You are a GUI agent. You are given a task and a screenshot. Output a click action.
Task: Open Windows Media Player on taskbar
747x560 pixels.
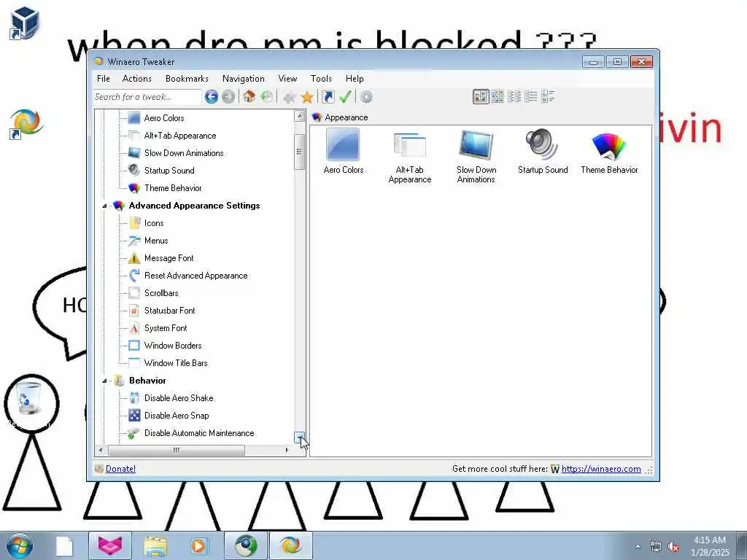pyautogui.click(x=198, y=546)
